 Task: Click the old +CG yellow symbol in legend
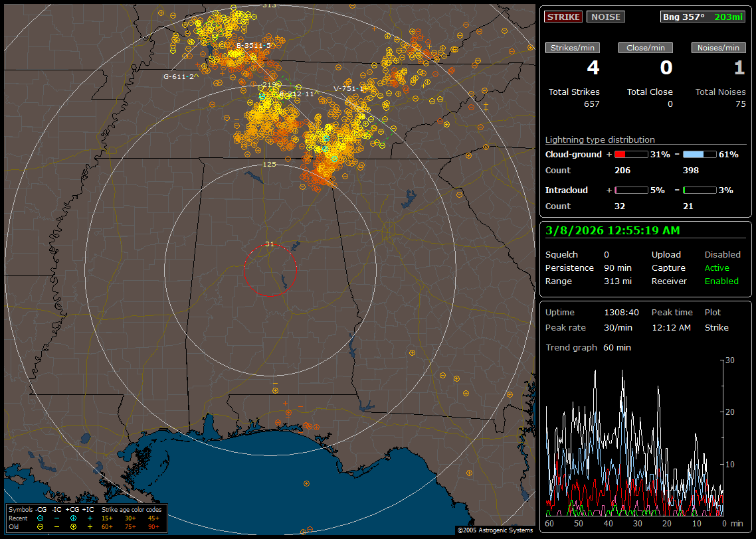click(73, 526)
